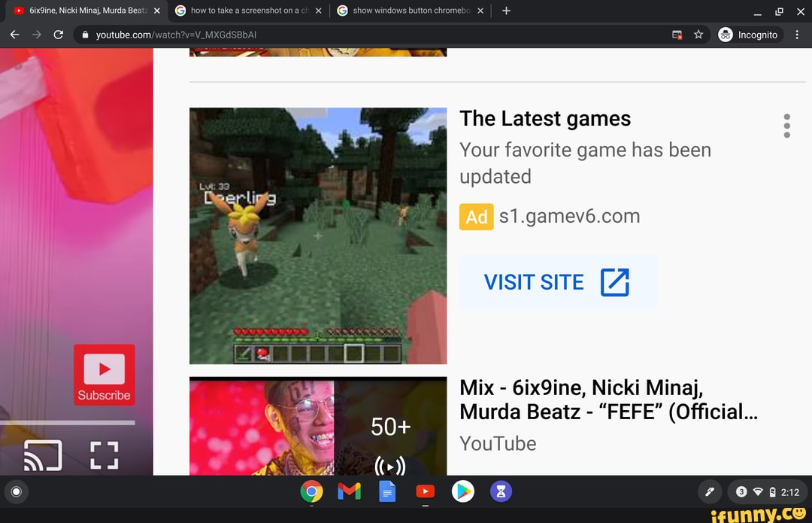Viewport: 812px width, 523px height.
Task: Enter fullscreen on the video player
Action: point(104,455)
